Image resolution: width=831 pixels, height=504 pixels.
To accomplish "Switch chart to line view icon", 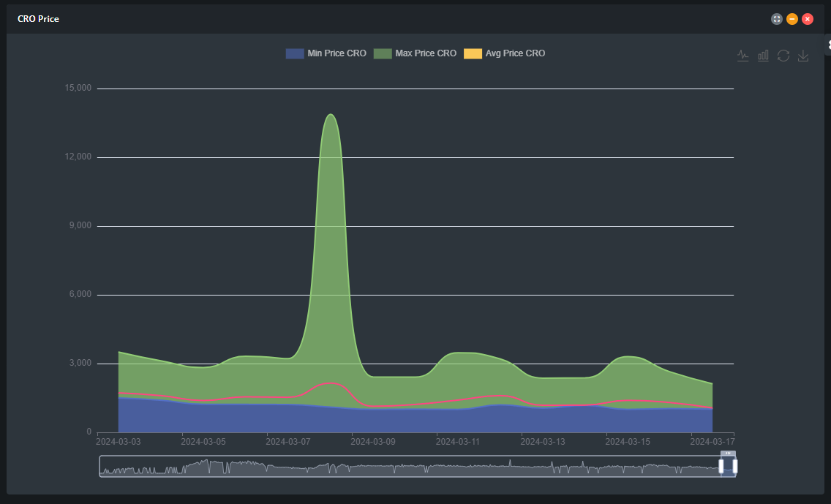I will point(742,55).
